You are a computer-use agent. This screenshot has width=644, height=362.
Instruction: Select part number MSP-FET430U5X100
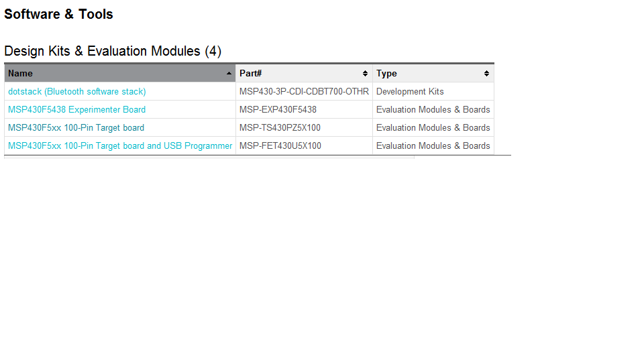pos(280,145)
